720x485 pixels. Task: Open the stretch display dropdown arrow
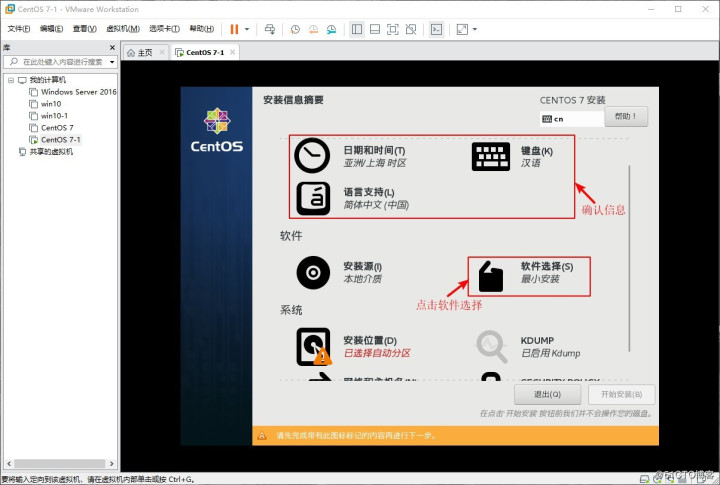(x=475, y=29)
